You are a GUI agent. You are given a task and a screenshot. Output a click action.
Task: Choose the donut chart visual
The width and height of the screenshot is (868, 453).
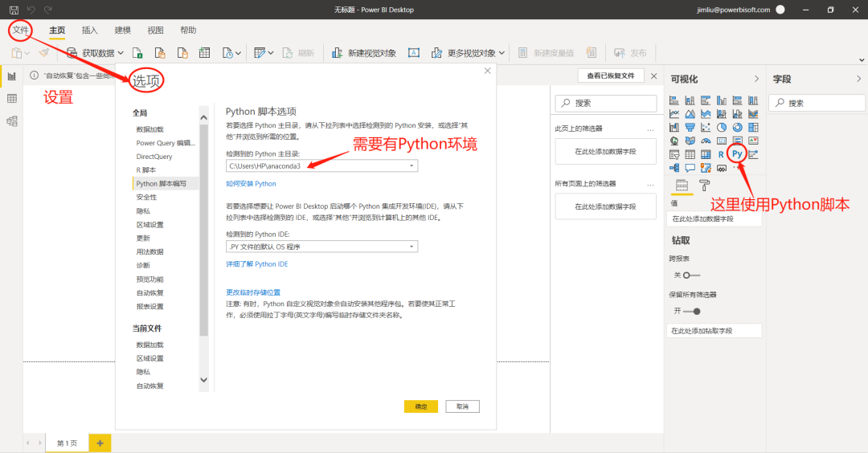[737, 127]
